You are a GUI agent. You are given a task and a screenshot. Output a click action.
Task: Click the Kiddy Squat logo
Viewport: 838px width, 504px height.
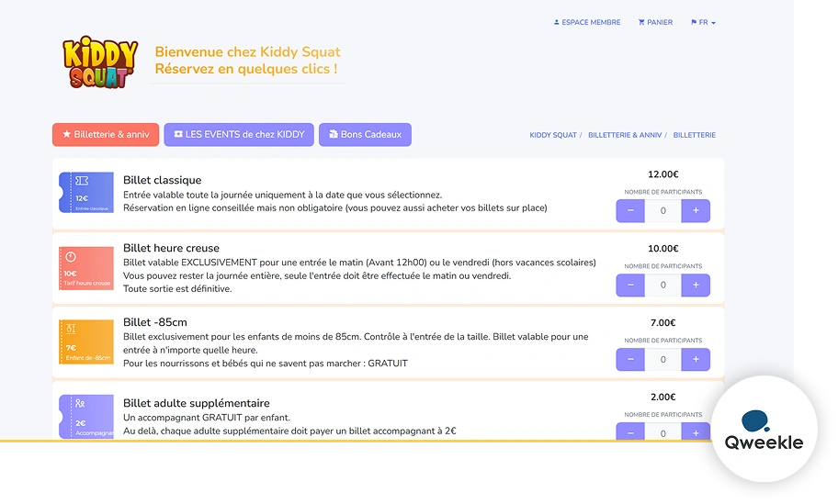click(x=100, y=62)
